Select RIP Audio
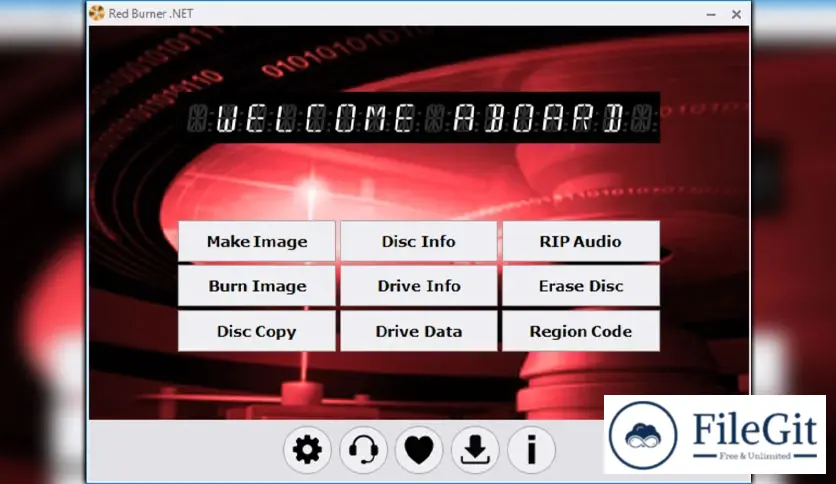This screenshot has height=484, width=836. (581, 241)
